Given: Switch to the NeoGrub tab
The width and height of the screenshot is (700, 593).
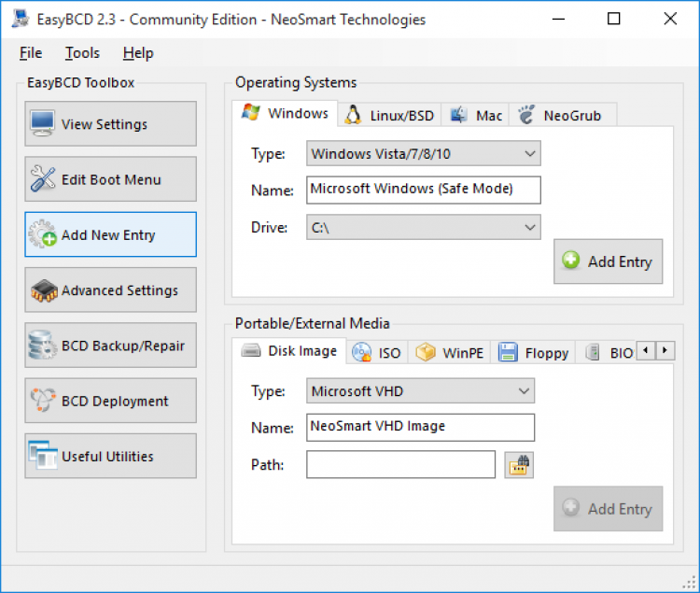Looking at the screenshot, I should (564, 116).
